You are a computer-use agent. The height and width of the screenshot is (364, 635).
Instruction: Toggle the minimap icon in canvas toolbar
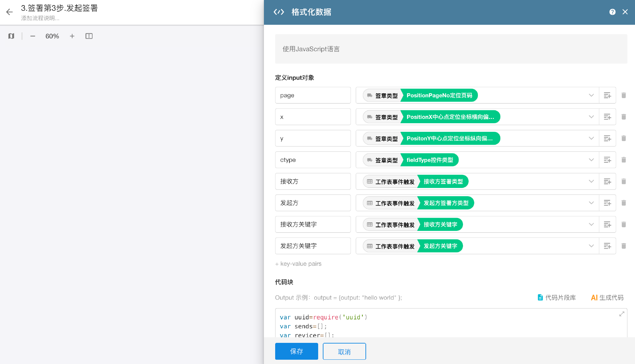11,36
